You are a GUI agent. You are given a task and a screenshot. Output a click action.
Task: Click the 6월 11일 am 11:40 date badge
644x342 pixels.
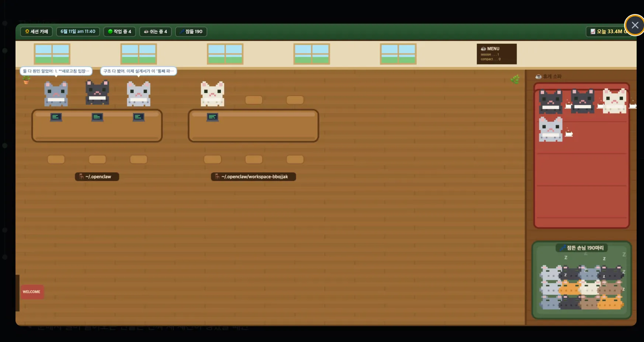[x=78, y=31]
